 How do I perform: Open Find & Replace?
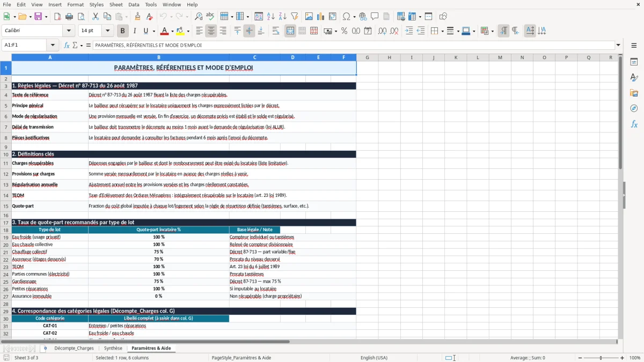tap(199, 17)
